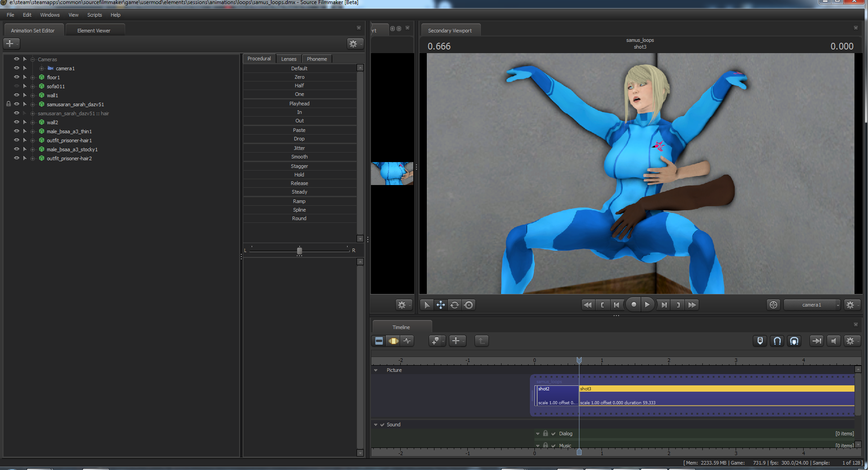Step back one frame

tap(616, 305)
